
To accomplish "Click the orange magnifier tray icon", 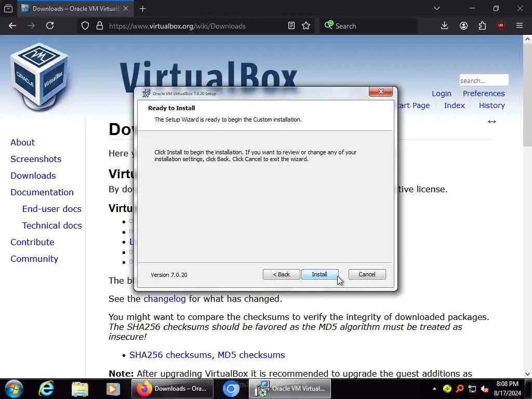I will 460,389.
